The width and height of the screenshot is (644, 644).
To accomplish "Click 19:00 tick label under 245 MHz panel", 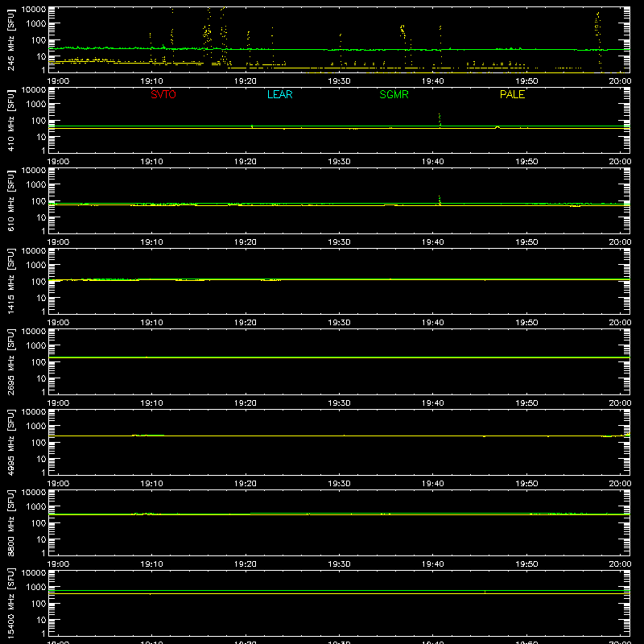I will 58,81.
